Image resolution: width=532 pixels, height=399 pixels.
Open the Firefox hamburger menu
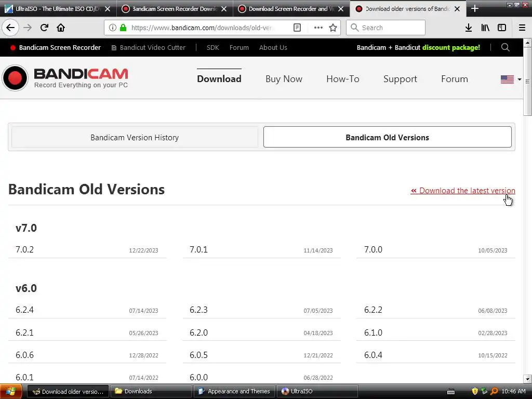(522, 28)
